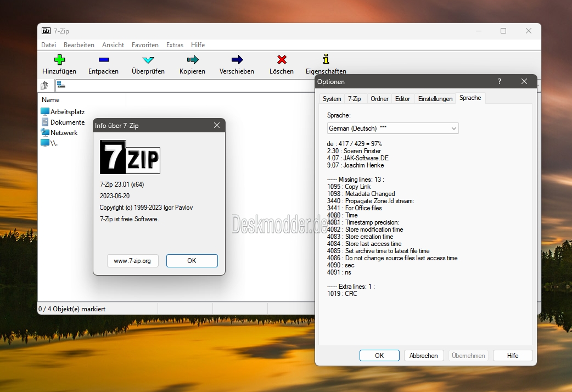Click the Entpacken blue minus icon

point(104,59)
